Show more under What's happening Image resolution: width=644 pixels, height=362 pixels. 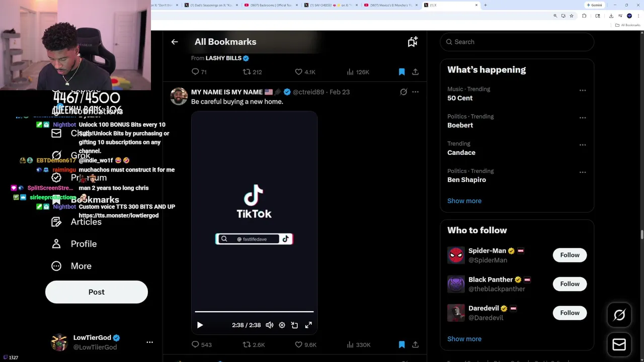coord(464,201)
